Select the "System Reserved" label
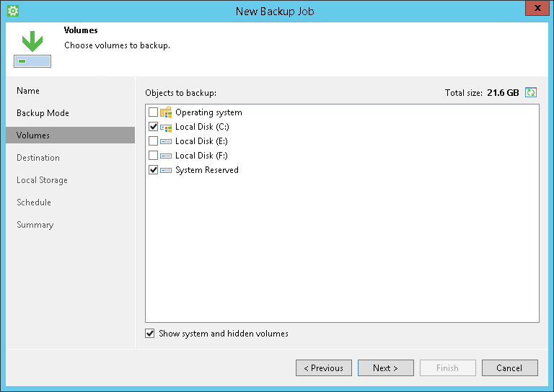 pyautogui.click(x=207, y=170)
